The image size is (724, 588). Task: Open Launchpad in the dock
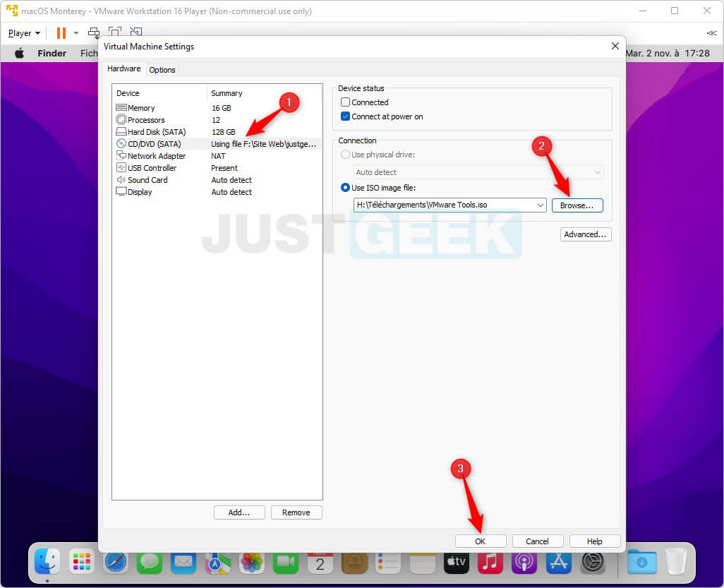pos(82,561)
